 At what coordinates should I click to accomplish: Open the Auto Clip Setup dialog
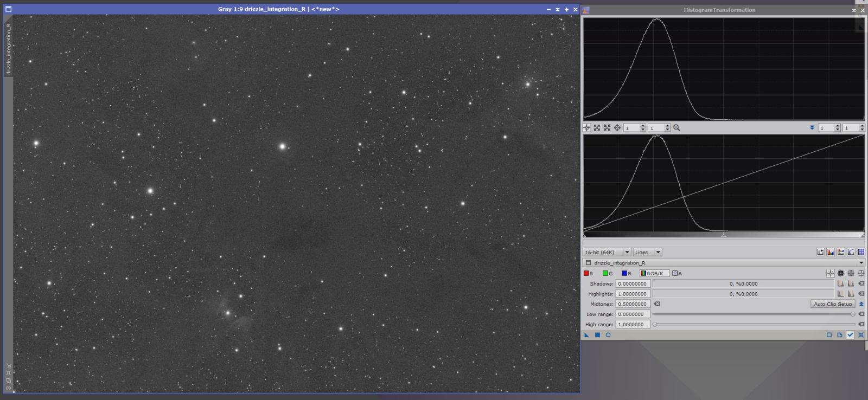833,304
